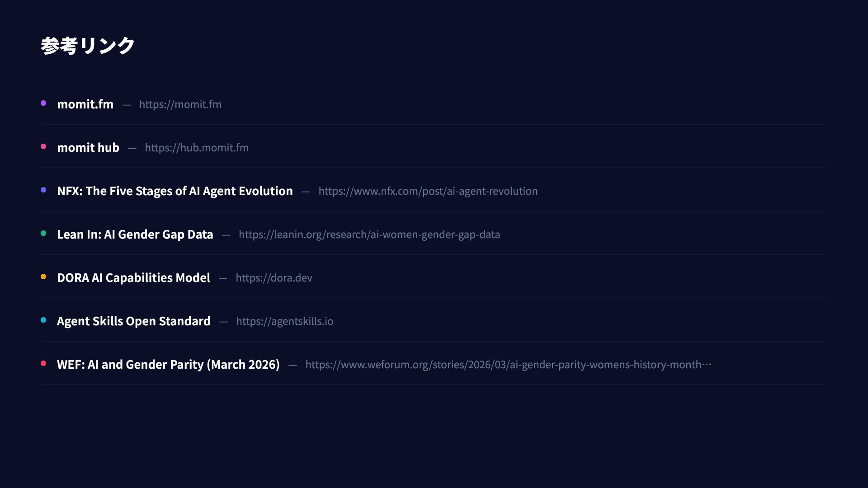
Task: Click the green bullet beside Lean In
Action: [43, 233]
